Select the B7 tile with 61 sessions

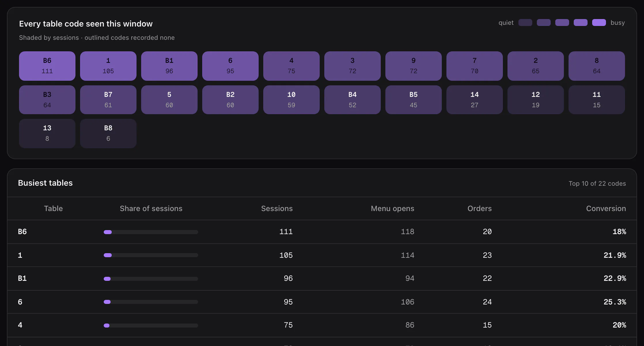point(108,100)
